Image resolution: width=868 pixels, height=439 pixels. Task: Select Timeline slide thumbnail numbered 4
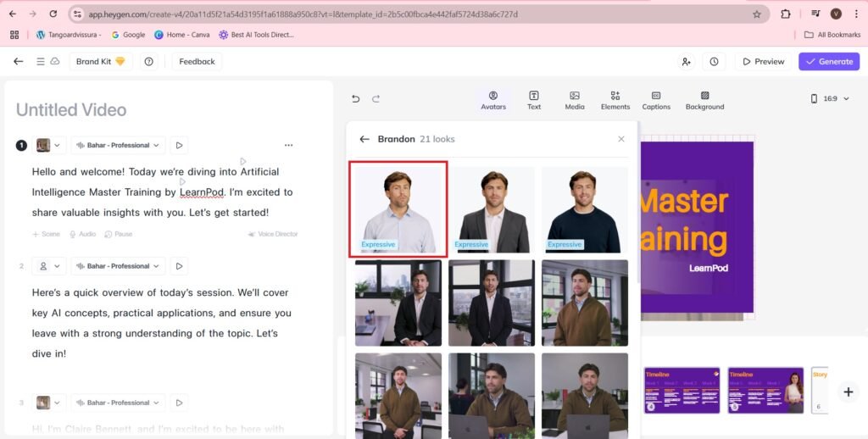(682, 391)
